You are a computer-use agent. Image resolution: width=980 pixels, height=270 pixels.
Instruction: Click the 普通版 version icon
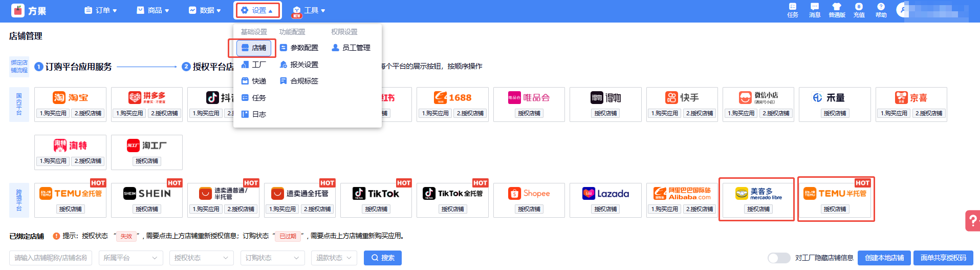[837, 10]
